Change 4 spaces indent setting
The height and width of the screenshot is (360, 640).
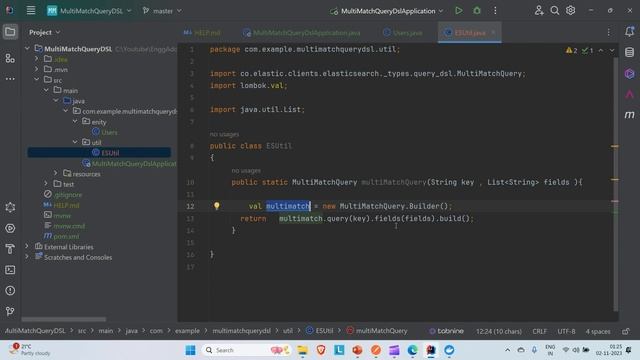tap(598, 331)
